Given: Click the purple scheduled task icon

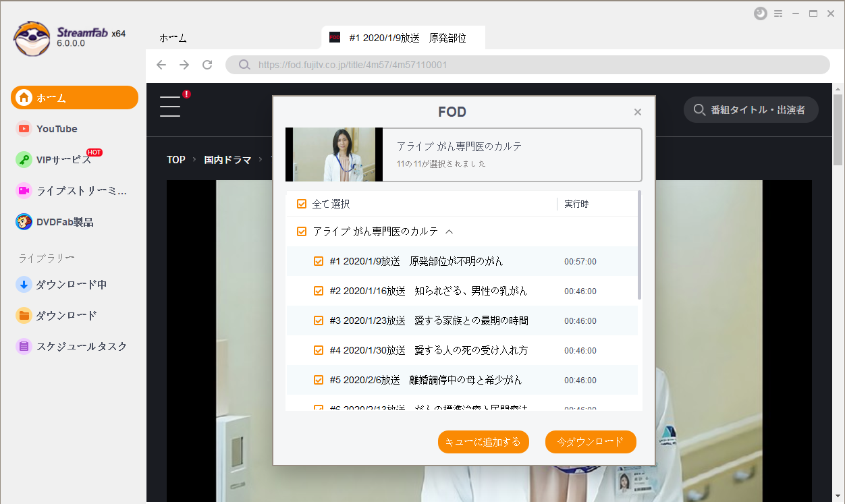Looking at the screenshot, I should click(x=24, y=347).
